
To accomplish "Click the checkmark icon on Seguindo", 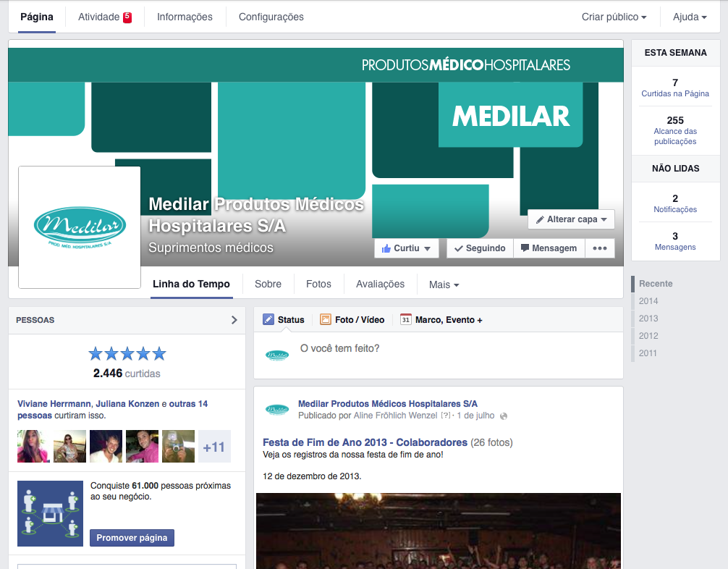I will [x=458, y=248].
